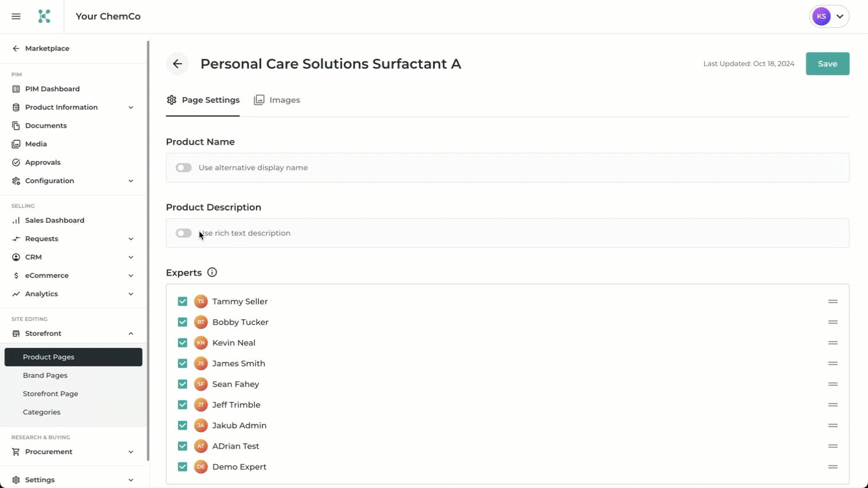Uncheck Bobby Tucker expert checkbox
The width and height of the screenshot is (868, 488).
(x=183, y=322)
